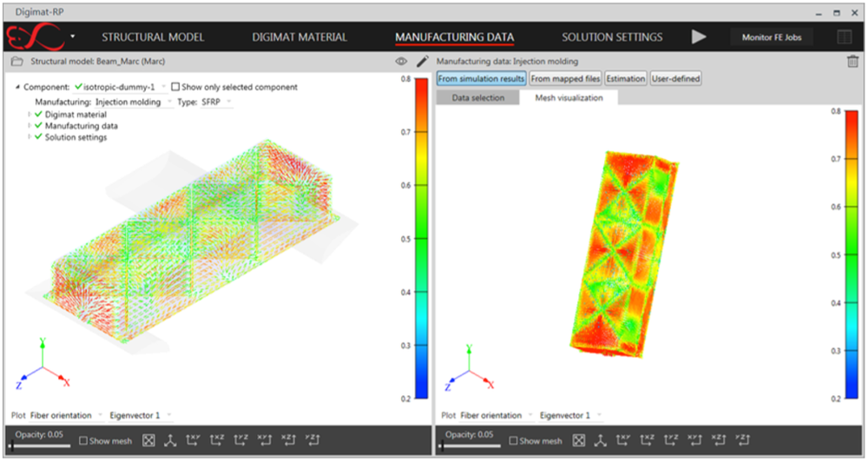Image resolution: width=868 pixels, height=462 pixels.
Task: Set XY view in right mesh viewer
Action: coord(622,440)
